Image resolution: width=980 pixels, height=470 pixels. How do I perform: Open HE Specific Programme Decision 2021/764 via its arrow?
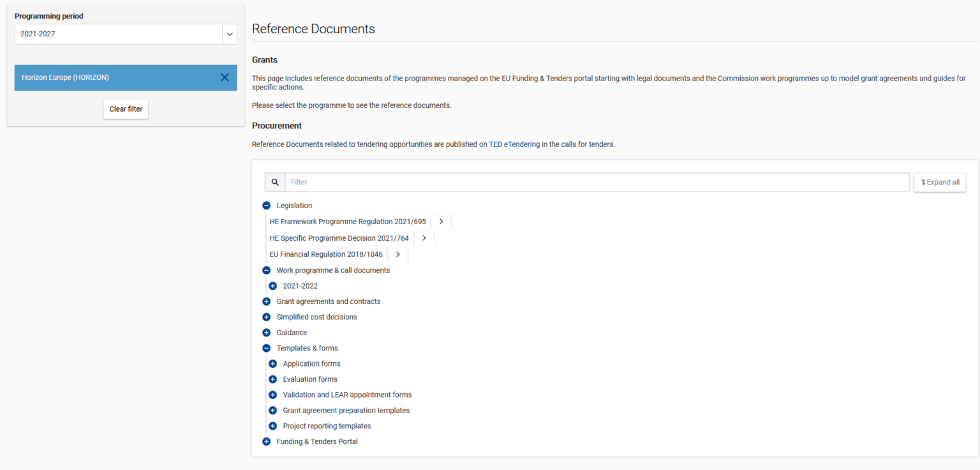pos(424,238)
